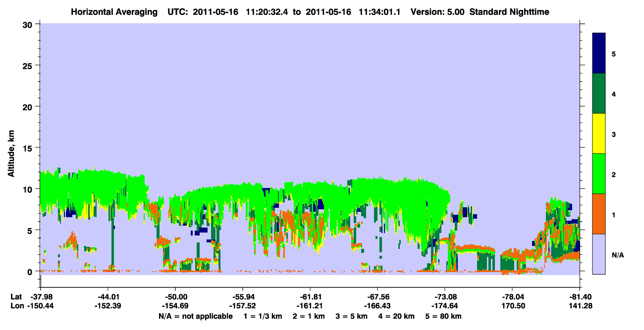Click the 'N/A = not applicable' footnote
Image resolution: width=644 pixels, height=330 pixels.
(x=195, y=316)
